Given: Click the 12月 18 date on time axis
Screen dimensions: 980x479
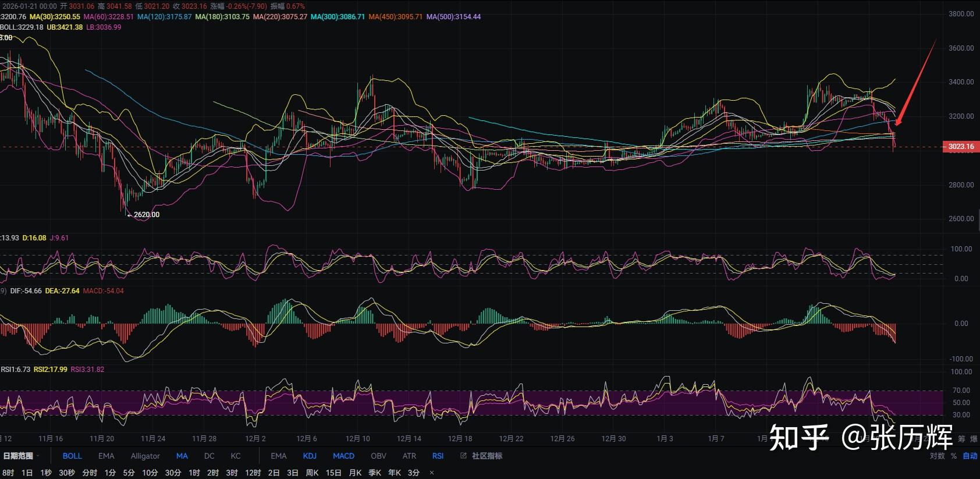Looking at the screenshot, I should click(460, 439).
